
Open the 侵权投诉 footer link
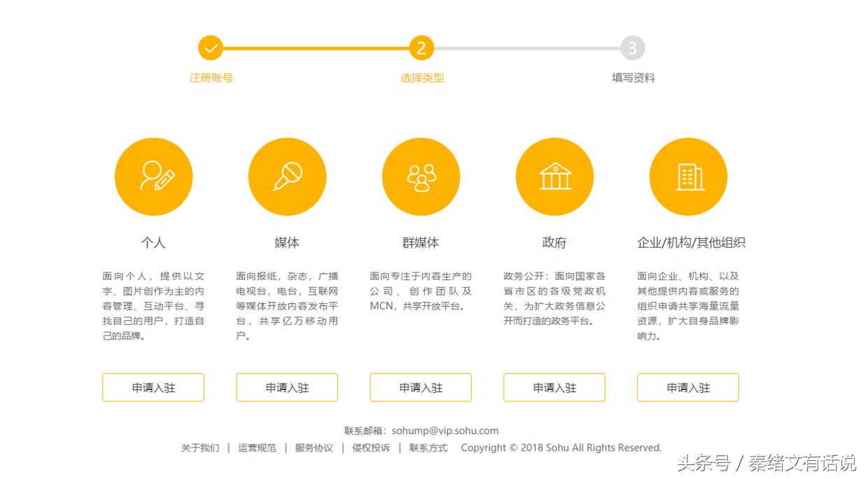pos(371,448)
